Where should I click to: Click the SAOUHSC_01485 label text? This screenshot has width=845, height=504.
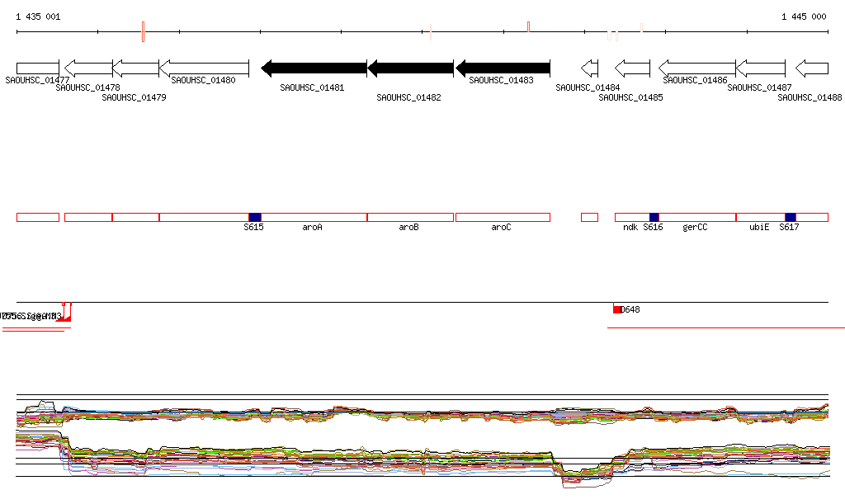pos(631,97)
